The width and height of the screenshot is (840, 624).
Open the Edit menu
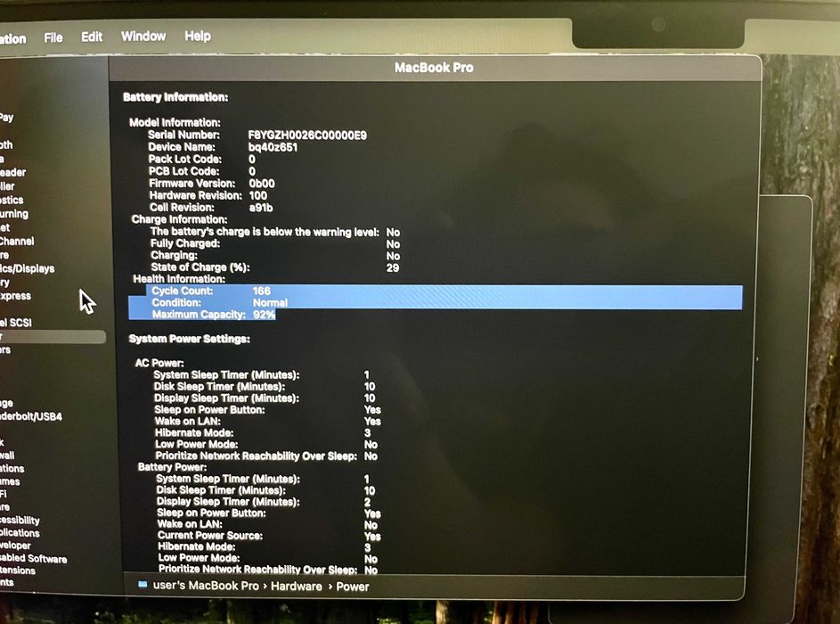click(92, 37)
